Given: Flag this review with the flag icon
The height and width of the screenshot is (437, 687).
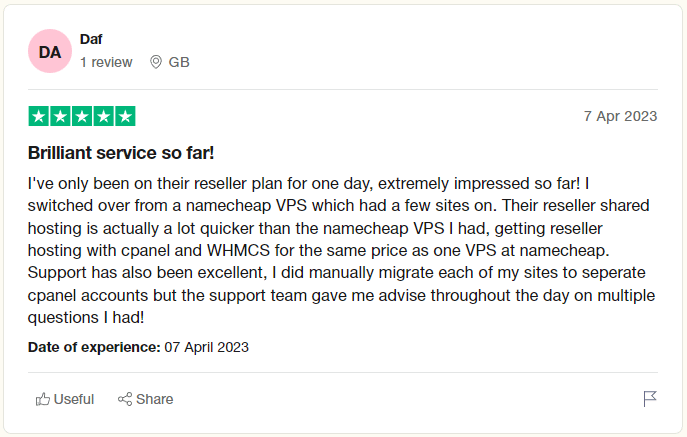Looking at the screenshot, I should click(x=650, y=399).
